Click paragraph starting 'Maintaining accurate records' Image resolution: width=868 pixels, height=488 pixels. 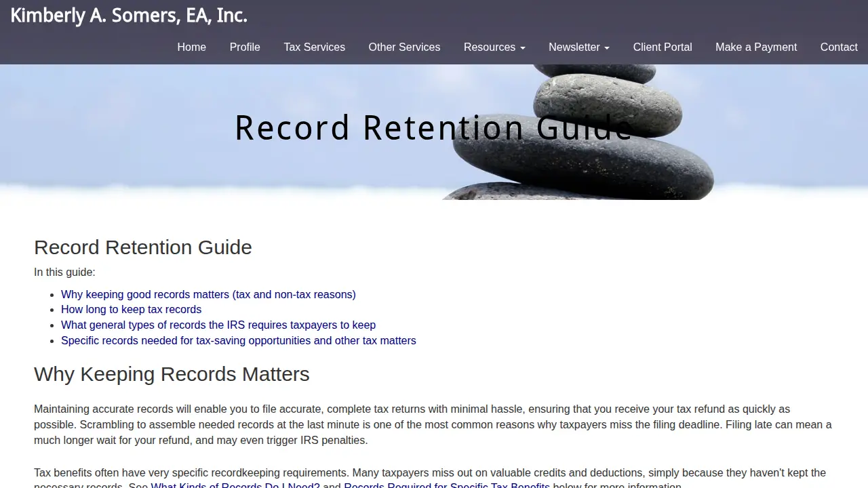(x=434, y=425)
